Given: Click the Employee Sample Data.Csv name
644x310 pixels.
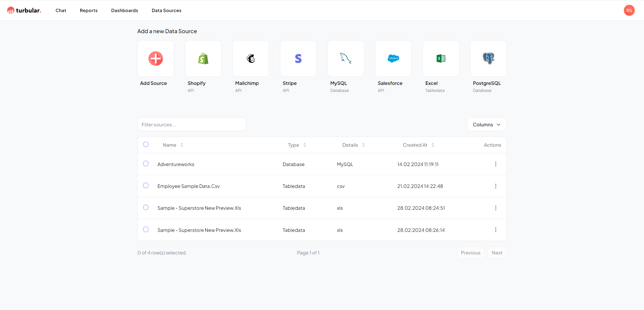Looking at the screenshot, I should (189, 186).
